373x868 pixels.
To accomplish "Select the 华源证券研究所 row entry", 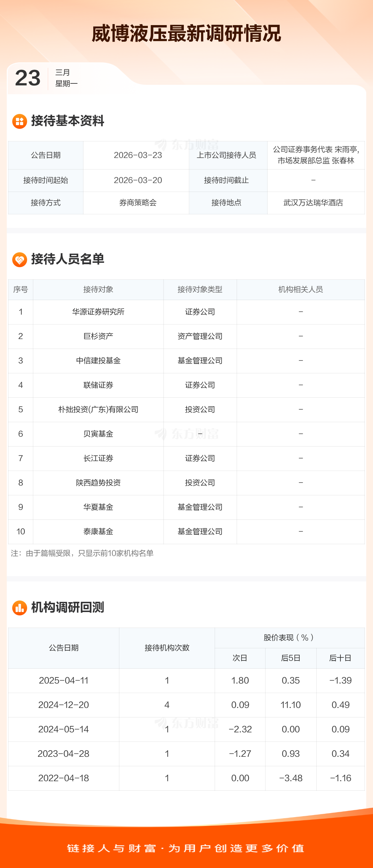I will coord(98,312).
